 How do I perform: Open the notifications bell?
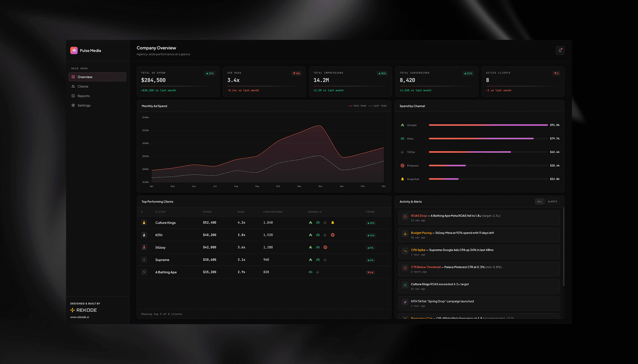click(x=560, y=51)
